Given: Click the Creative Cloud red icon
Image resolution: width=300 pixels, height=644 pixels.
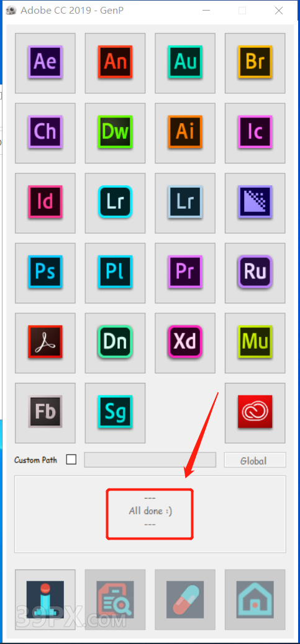Looking at the screenshot, I should (x=255, y=413).
